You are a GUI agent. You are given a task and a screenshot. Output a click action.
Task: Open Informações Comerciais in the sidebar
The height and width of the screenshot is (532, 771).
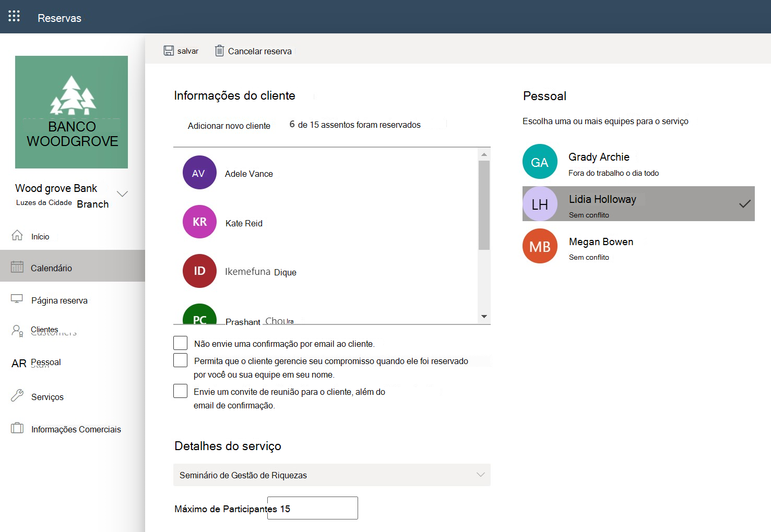click(x=76, y=429)
